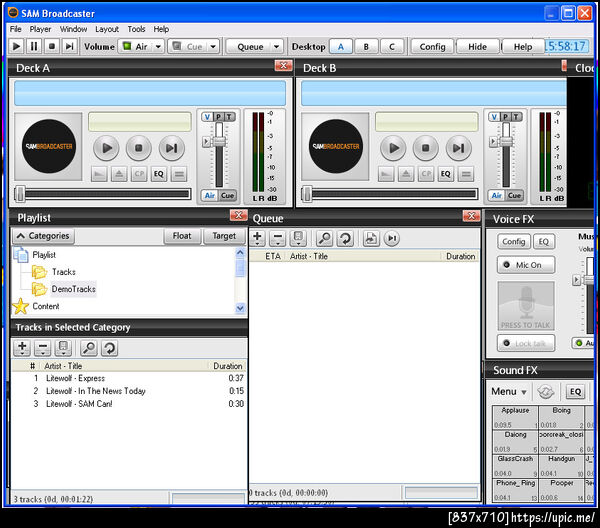
Task: Click the Config toolbar button
Action: pos(432,47)
